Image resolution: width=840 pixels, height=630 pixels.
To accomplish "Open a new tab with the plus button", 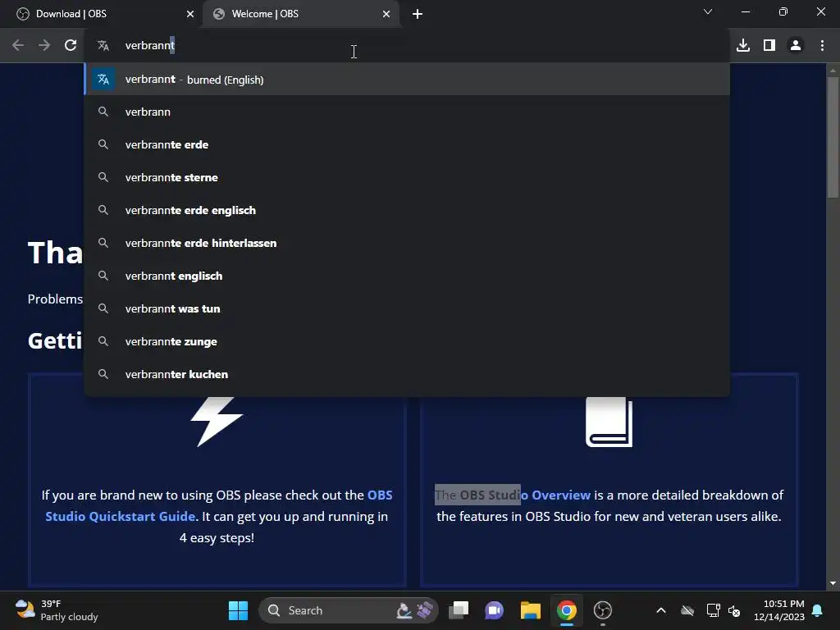I will click(x=418, y=14).
